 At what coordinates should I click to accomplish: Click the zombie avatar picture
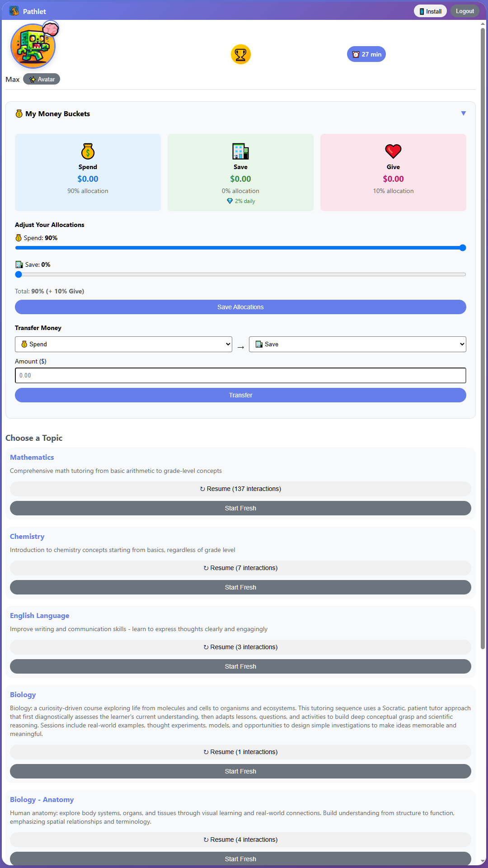[x=33, y=46]
